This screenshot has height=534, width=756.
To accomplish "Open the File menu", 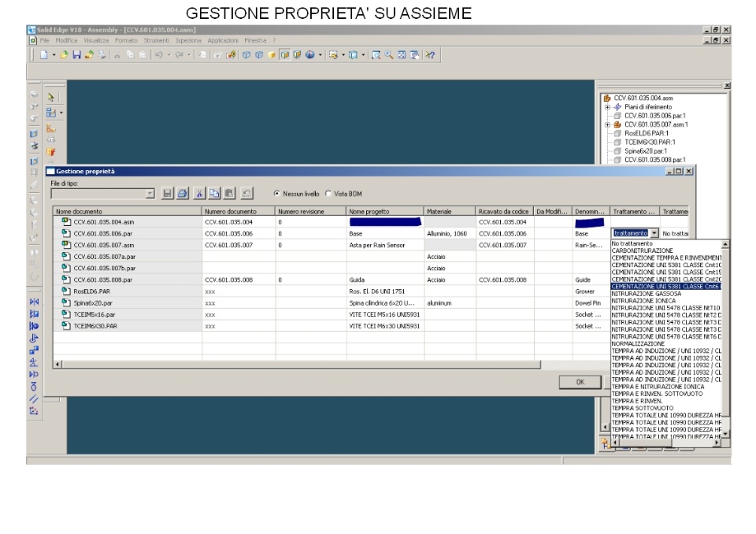I will tap(44, 40).
